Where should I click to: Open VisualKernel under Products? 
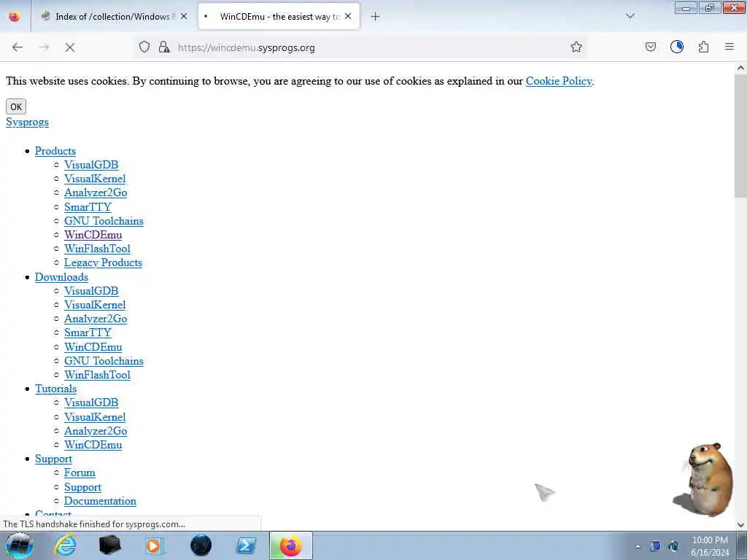[95, 179]
